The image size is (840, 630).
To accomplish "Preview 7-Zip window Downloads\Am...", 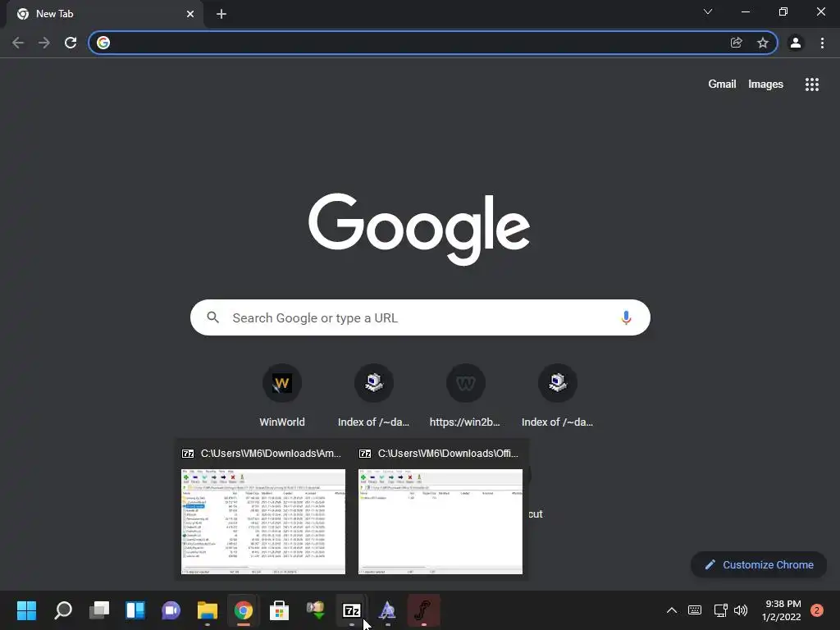I will tap(263, 510).
